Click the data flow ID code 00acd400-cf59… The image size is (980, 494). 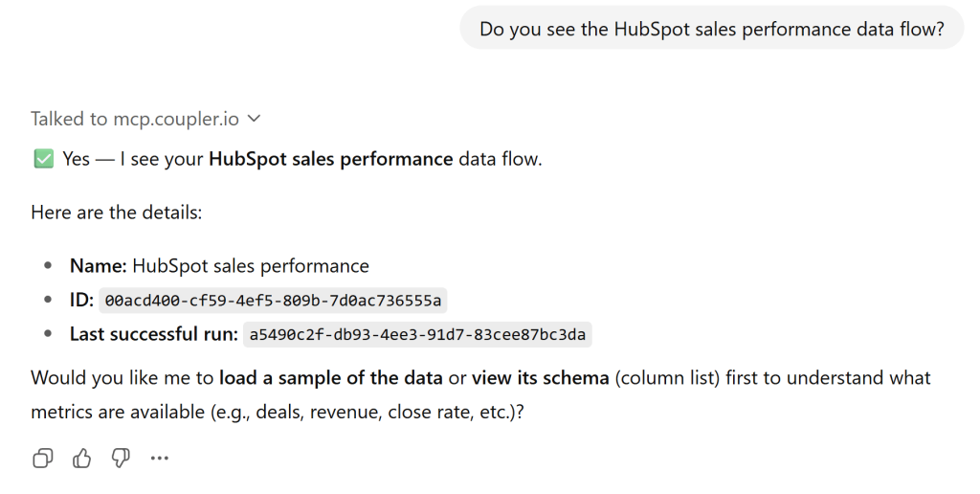pos(273,301)
